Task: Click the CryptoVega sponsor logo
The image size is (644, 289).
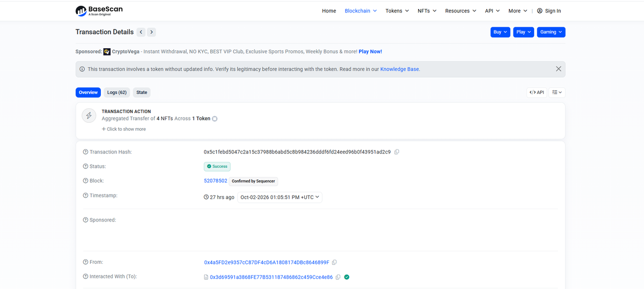Action: click(107, 51)
